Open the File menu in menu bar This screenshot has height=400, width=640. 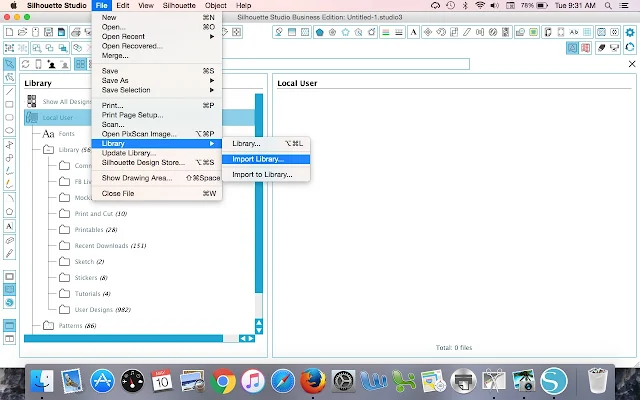tap(101, 5)
